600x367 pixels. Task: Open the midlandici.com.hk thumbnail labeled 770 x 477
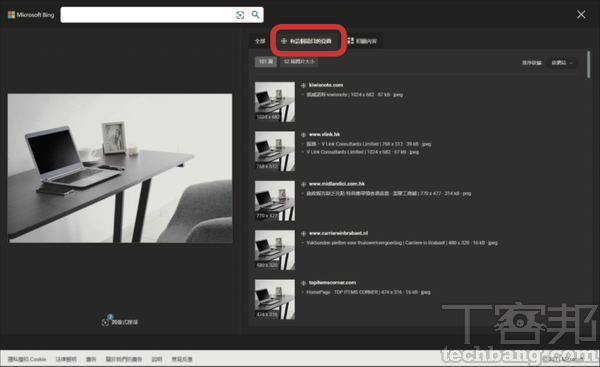(x=275, y=201)
